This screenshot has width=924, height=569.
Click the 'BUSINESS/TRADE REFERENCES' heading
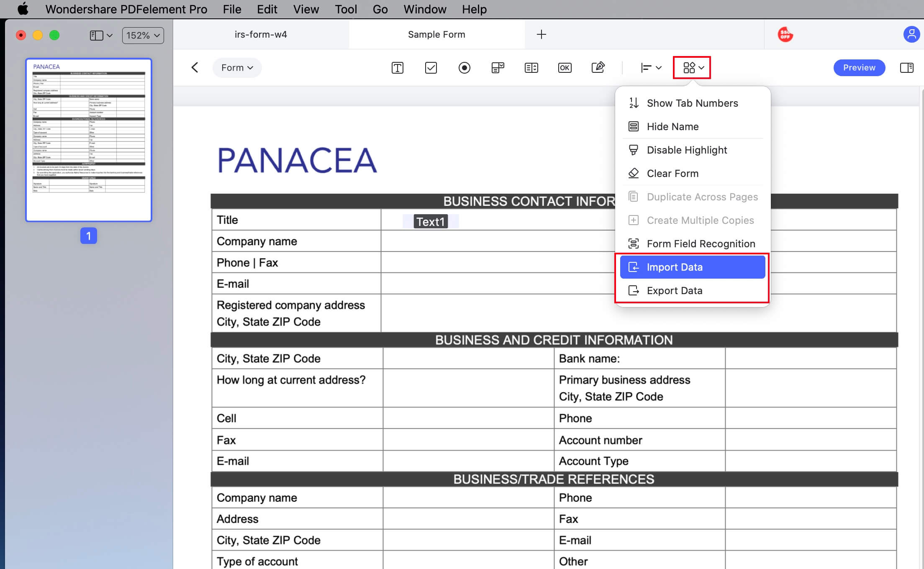(554, 479)
